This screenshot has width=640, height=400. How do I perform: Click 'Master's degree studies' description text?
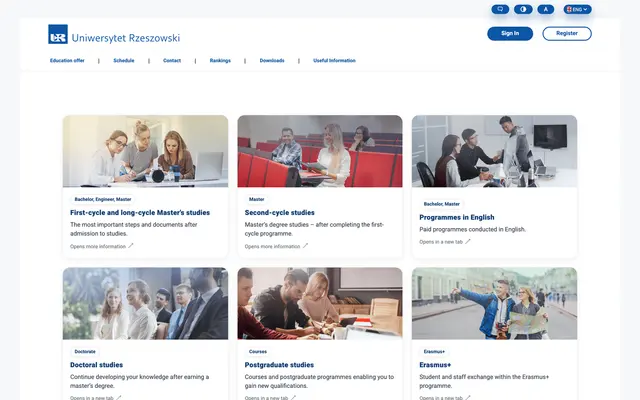pyautogui.click(x=314, y=229)
